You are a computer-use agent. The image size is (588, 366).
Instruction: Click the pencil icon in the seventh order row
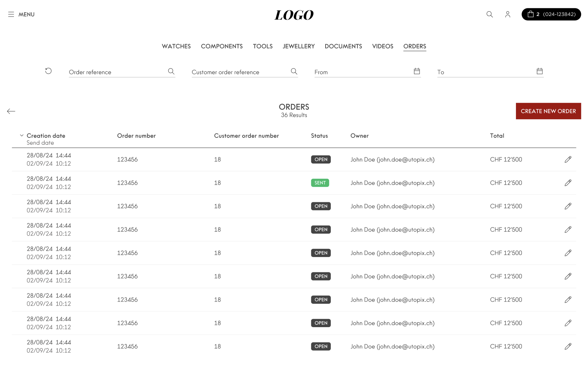pos(568,300)
